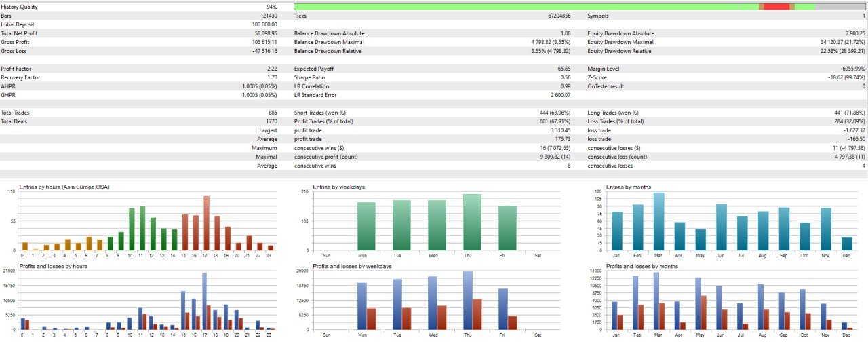
Task: Select the Sharpe Ratio value 0.56
Action: (565, 77)
